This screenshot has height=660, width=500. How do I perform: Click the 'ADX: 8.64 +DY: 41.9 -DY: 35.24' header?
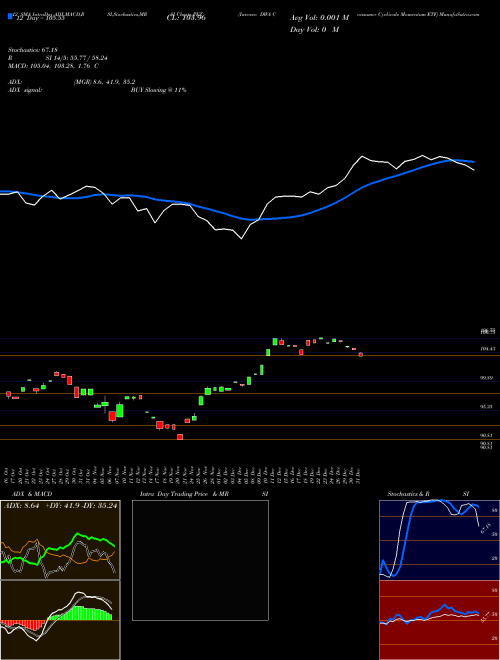[60, 506]
